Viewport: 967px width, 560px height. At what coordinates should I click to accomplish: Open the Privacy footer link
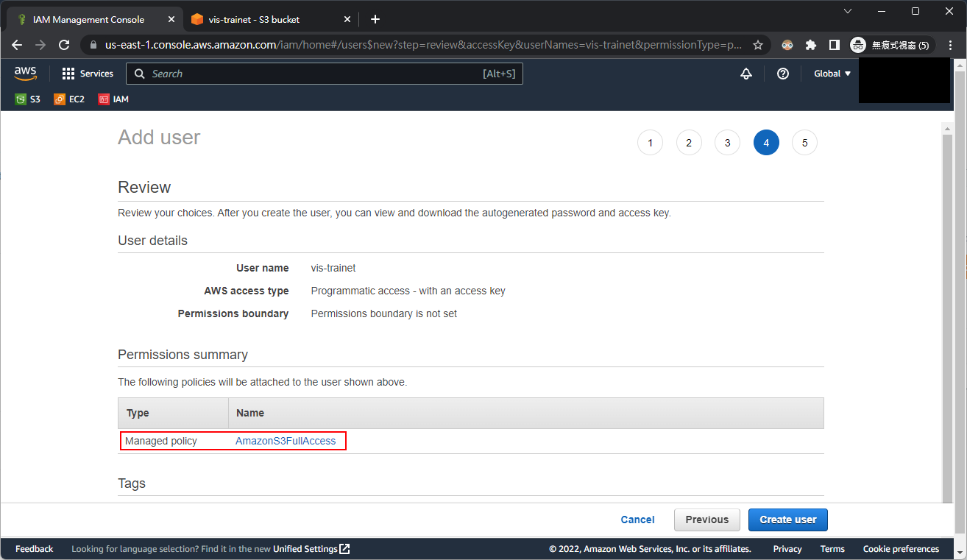[x=787, y=549]
